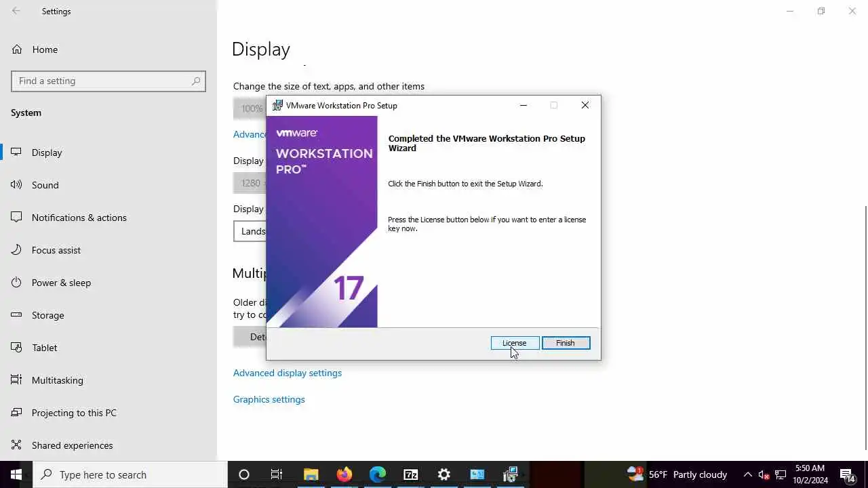Minimize the VMware Workstation Pro Setup window

click(x=523, y=105)
